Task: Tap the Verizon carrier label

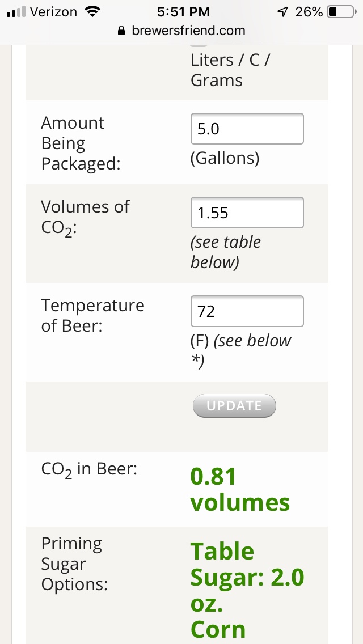Action: 53,12
